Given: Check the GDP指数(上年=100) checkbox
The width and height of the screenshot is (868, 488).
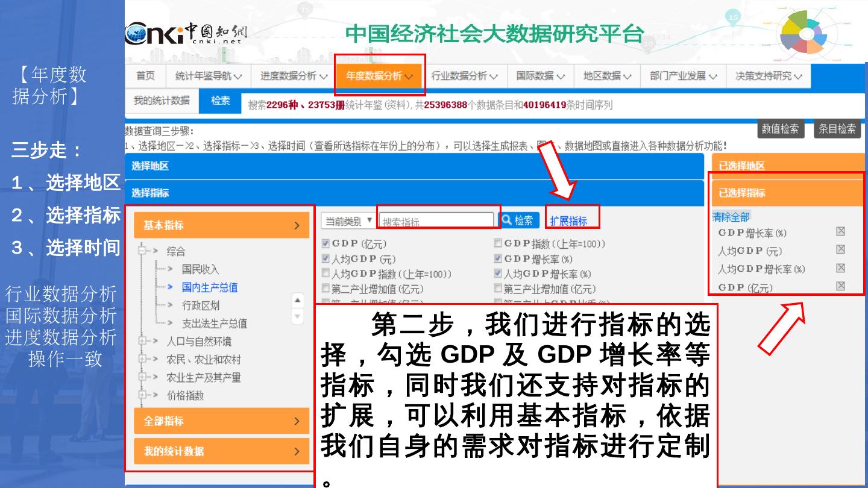Looking at the screenshot, I should (498, 243).
